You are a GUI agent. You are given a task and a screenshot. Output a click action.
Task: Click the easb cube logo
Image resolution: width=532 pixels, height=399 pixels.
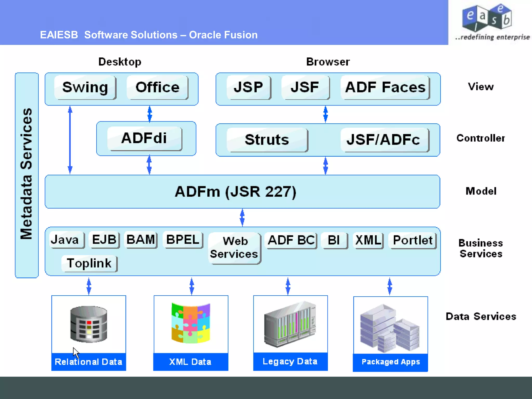point(487,17)
